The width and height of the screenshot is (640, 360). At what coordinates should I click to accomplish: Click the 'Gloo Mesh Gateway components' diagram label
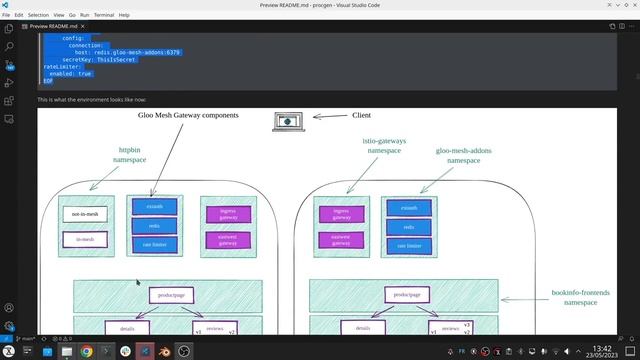point(188,115)
